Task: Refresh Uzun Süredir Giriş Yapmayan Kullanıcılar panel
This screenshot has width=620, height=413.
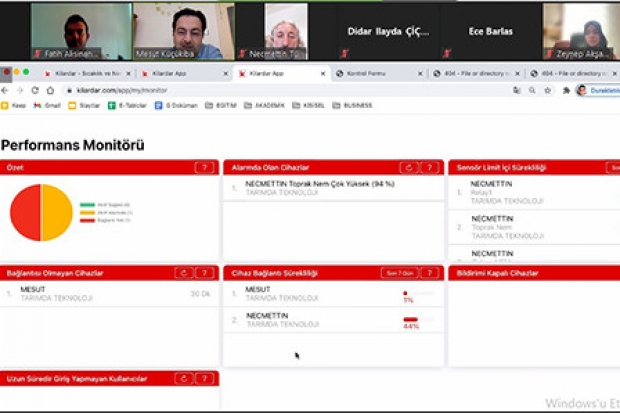Action: (x=183, y=379)
